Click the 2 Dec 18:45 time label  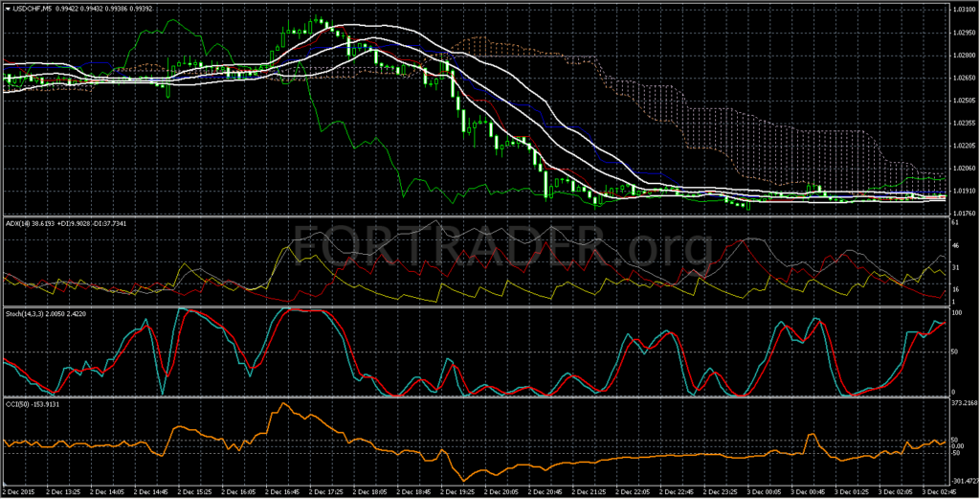pos(415,492)
